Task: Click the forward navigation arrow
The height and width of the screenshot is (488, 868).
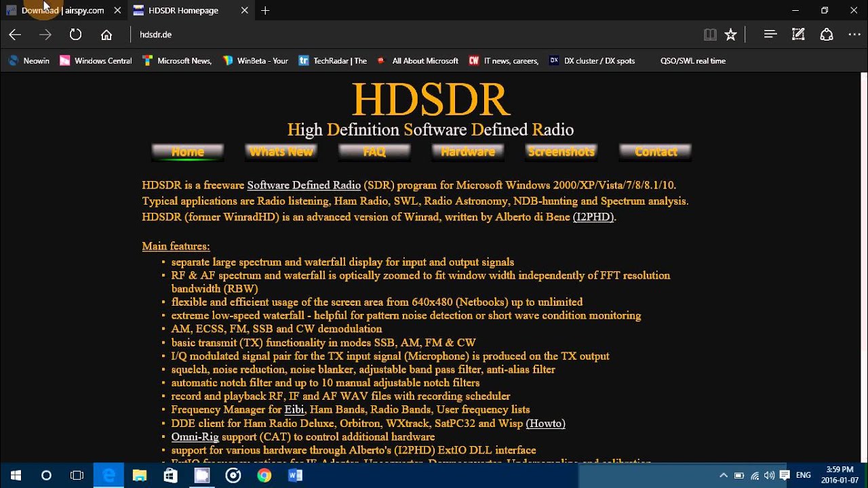Action: pyautogui.click(x=45, y=35)
